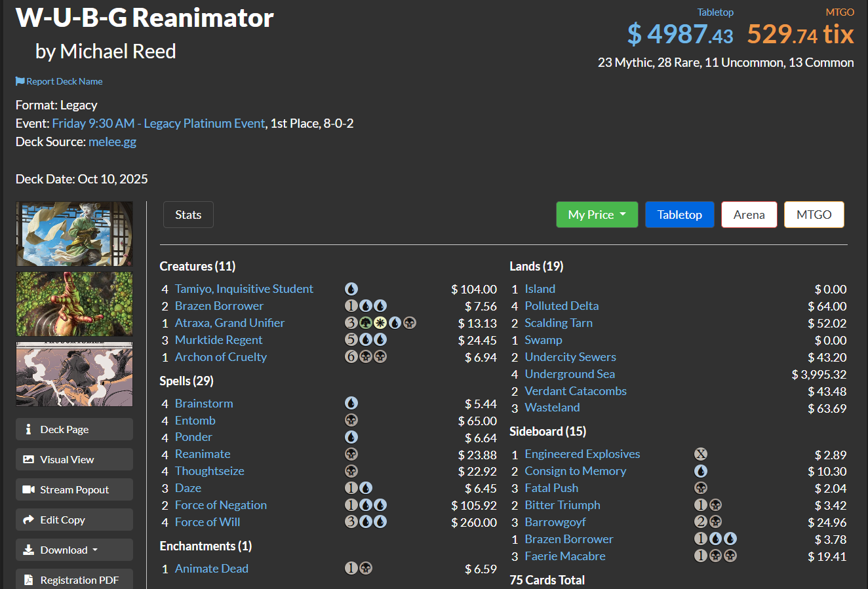Click the generic 1 mana symbol beside Bitter Triumph
Viewport: 868px width, 589px height.
(x=701, y=505)
